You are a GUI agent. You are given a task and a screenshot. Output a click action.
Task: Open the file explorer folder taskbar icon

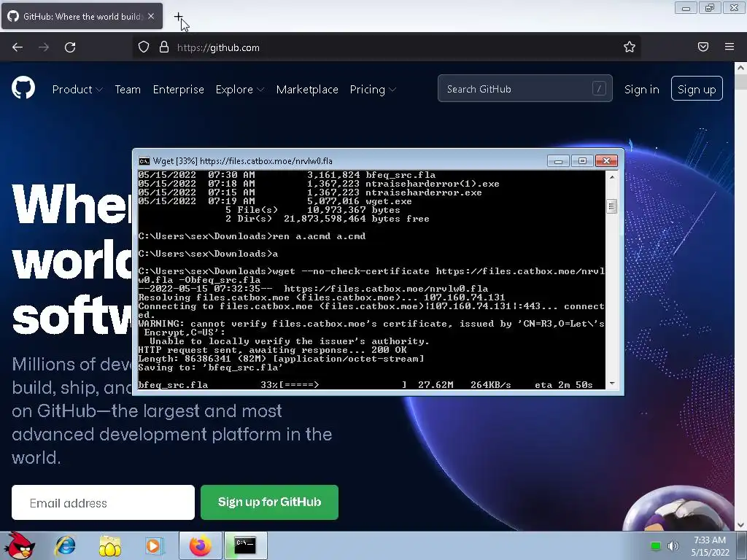[109, 545]
